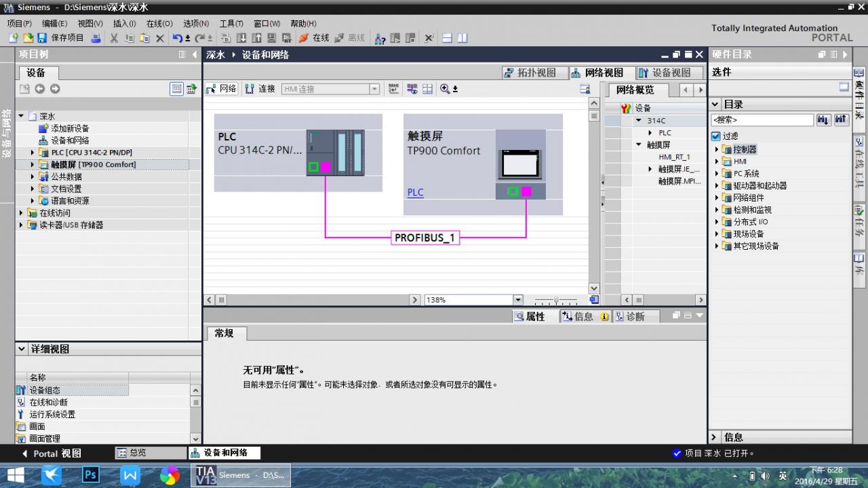Click the search downward icon in catalog
The width and height of the screenshot is (868, 488).
(x=823, y=120)
